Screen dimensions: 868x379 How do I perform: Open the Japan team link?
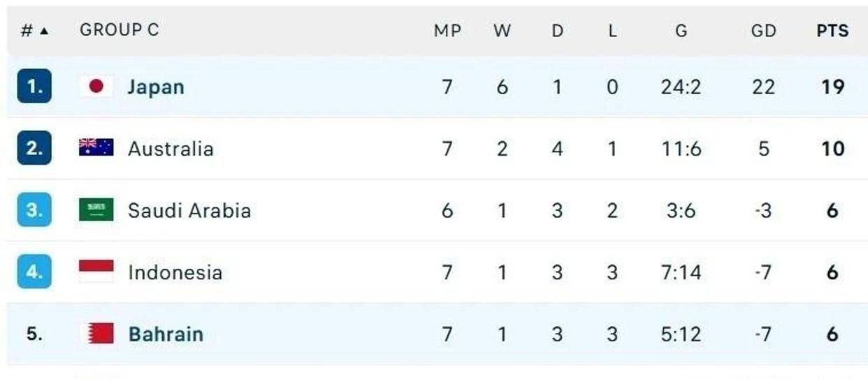pos(156,87)
